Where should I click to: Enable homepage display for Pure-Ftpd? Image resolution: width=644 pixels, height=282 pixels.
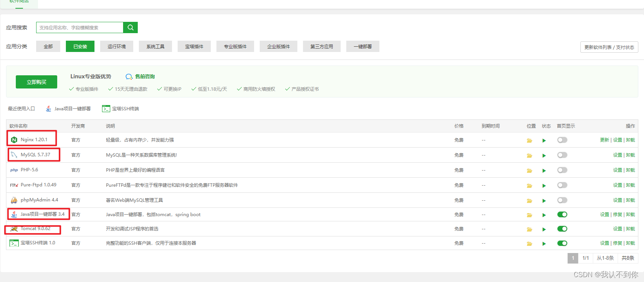562,185
